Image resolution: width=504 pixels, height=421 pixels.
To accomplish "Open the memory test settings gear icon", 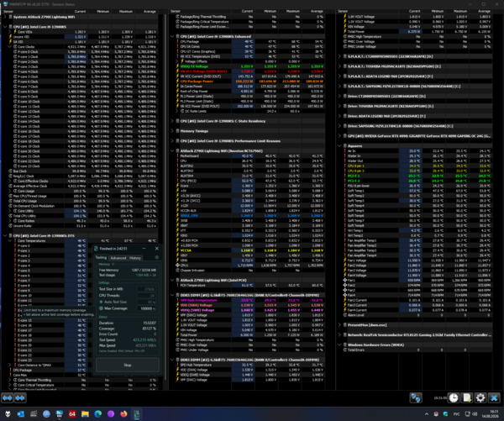I will pos(157,257).
